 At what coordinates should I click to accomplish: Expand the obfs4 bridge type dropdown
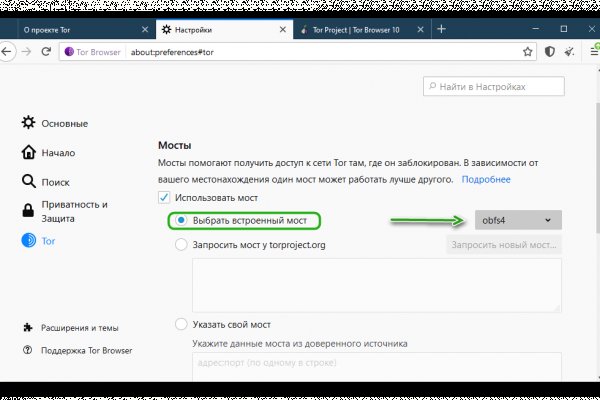518,220
